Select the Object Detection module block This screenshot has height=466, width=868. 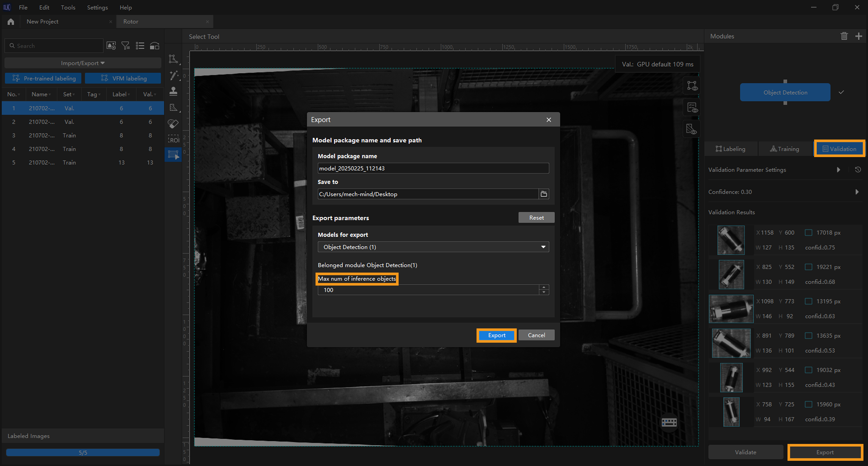[785, 92]
